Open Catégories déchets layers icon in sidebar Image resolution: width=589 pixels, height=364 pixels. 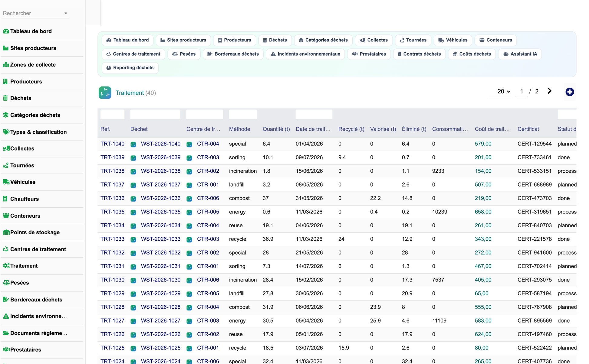[6, 115]
